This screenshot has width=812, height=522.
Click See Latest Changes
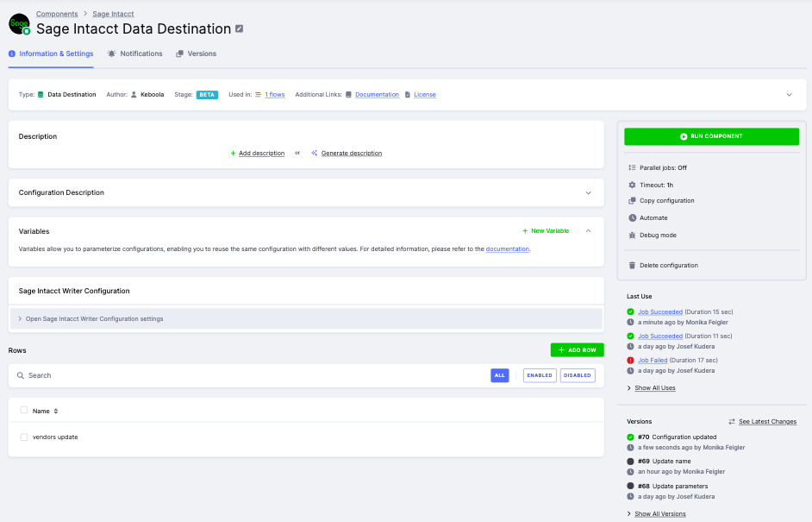point(767,422)
